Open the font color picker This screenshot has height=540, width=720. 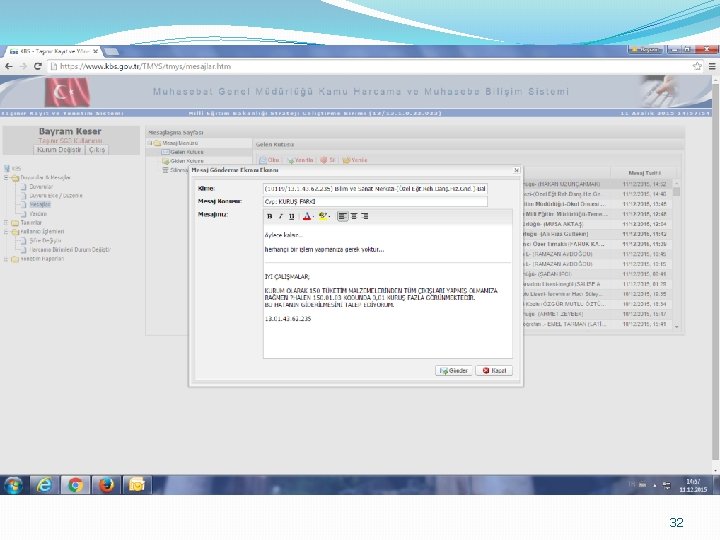click(308, 216)
